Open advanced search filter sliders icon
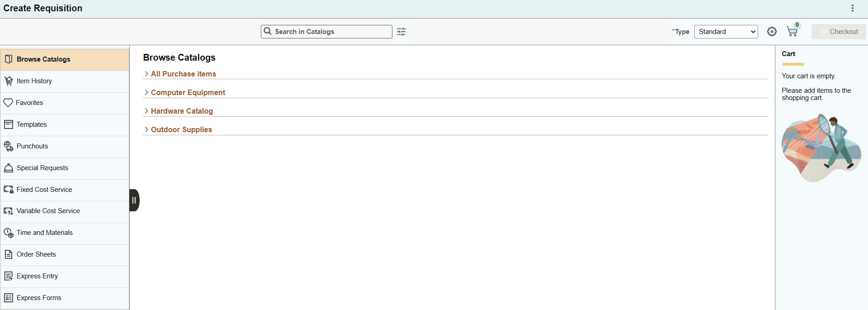 (x=401, y=32)
